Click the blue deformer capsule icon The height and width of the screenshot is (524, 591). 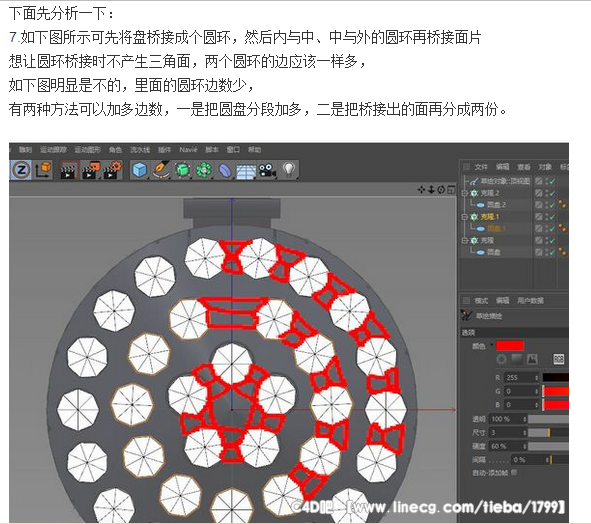[225, 170]
